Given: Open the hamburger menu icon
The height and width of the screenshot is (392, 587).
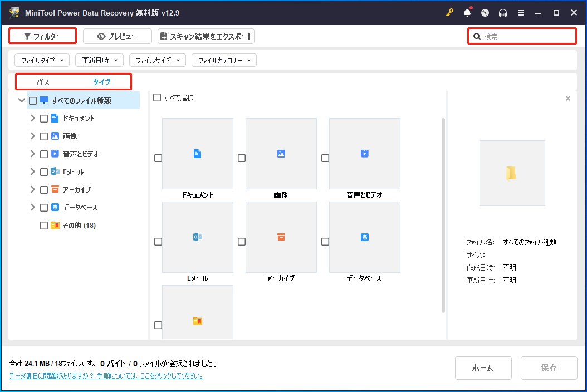Looking at the screenshot, I should pos(521,13).
